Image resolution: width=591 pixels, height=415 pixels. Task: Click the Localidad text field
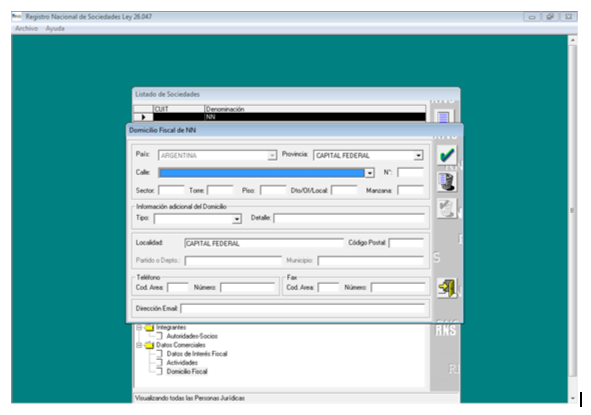click(264, 243)
